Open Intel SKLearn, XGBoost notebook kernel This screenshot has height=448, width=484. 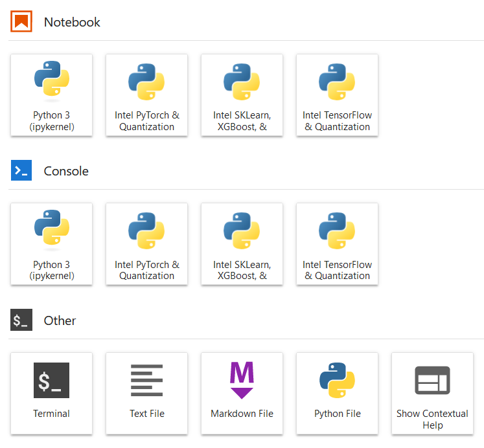click(x=242, y=95)
